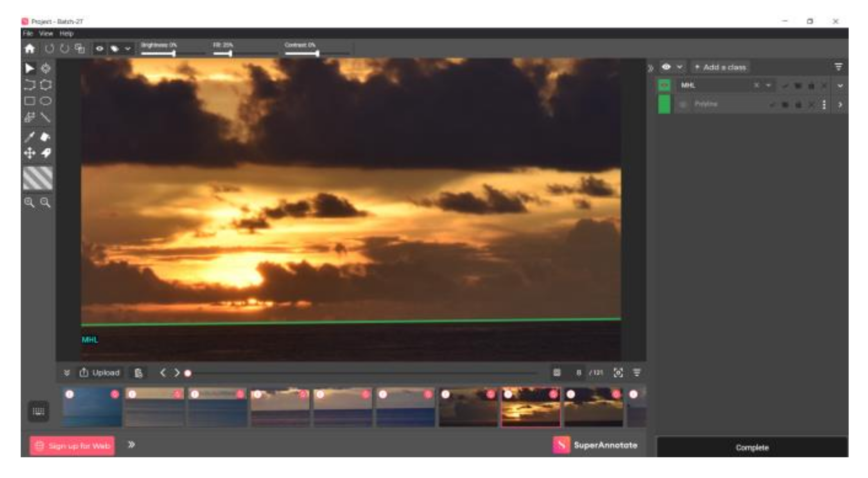The image size is (868, 478).
Task: Pick the Polyline tool
Action: [29, 85]
